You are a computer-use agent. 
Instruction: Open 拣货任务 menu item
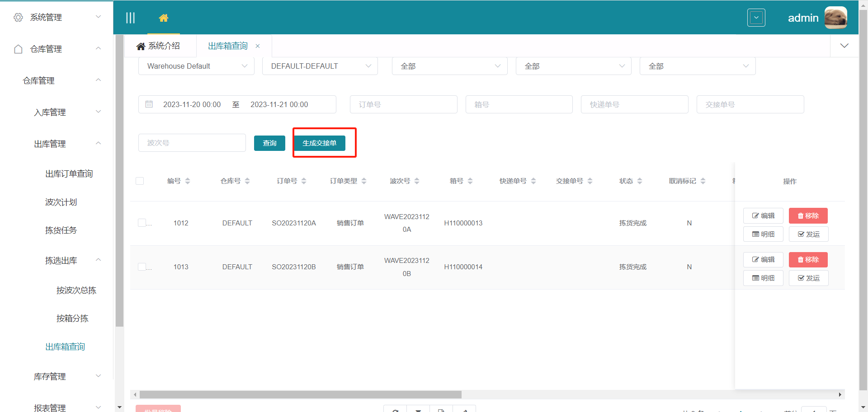pyautogui.click(x=61, y=230)
